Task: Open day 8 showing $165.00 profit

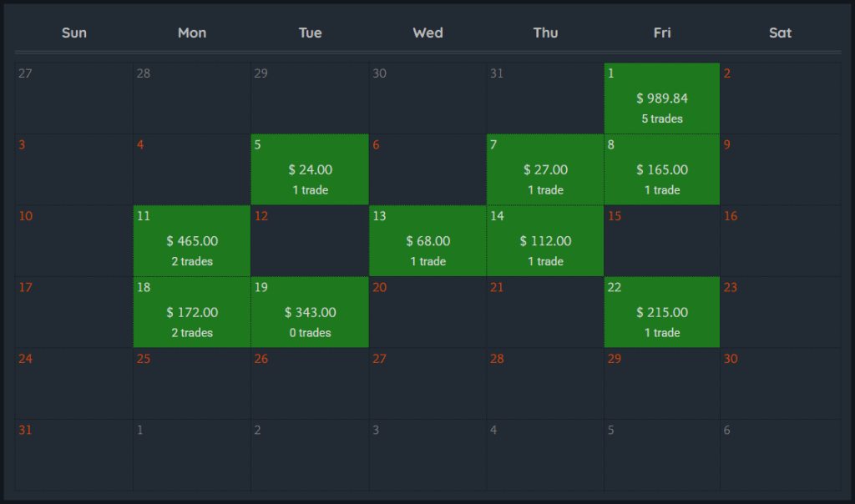Action: (662, 170)
